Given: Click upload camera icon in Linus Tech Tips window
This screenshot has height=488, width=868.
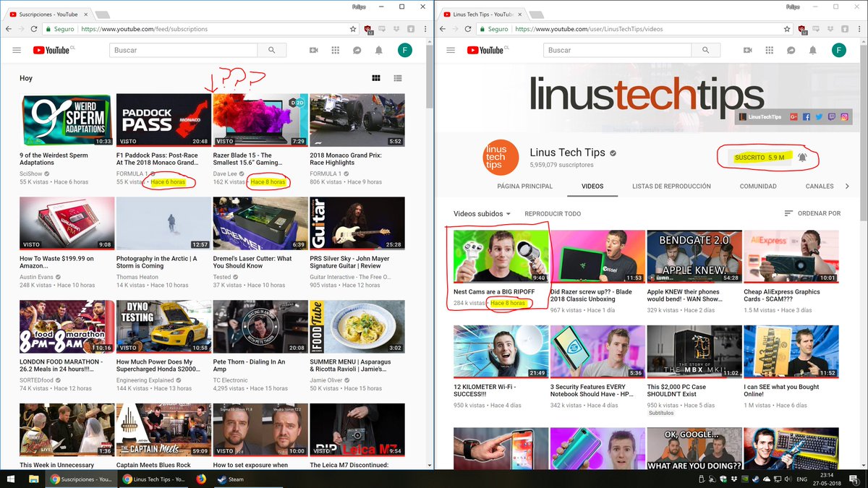Looking at the screenshot, I should point(748,50).
